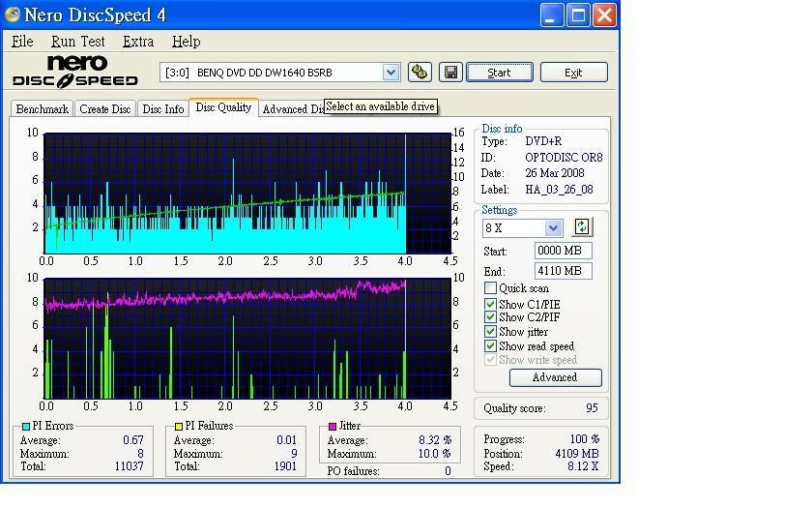Image resolution: width=812 pixels, height=508 pixels.
Task: Click the Position 4109 MB value
Action: [577, 454]
